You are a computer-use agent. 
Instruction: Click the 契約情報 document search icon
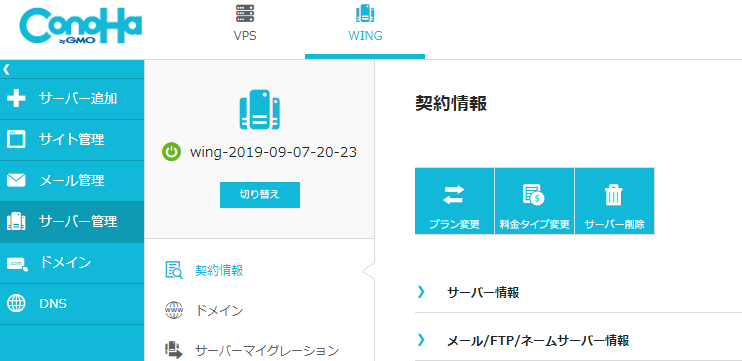click(174, 270)
